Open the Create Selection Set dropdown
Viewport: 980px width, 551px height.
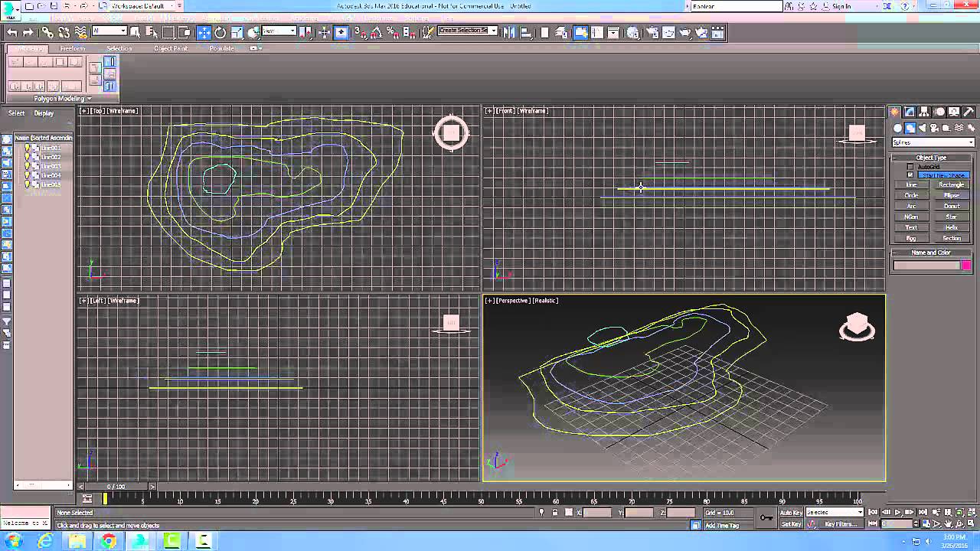[x=468, y=31]
